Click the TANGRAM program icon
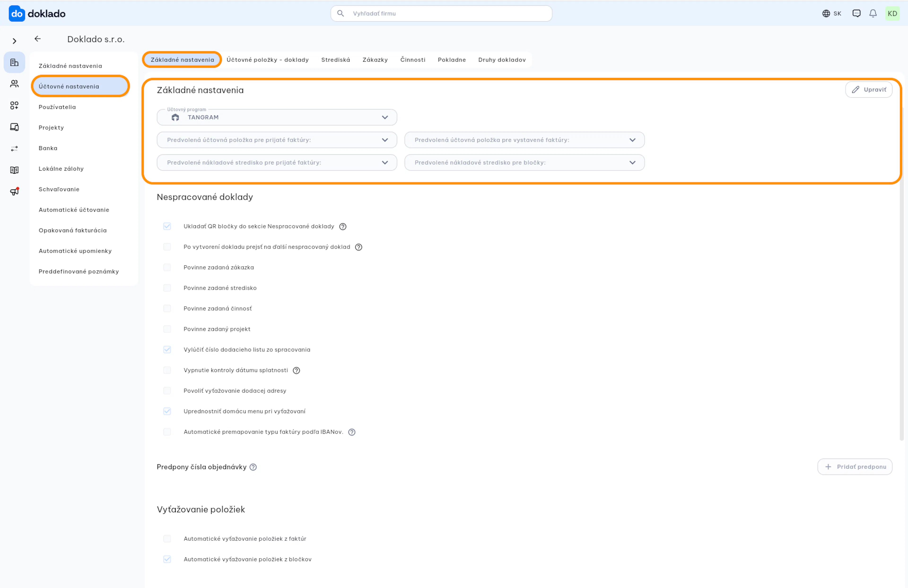The image size is (908, 588). [x=175, y=117]
